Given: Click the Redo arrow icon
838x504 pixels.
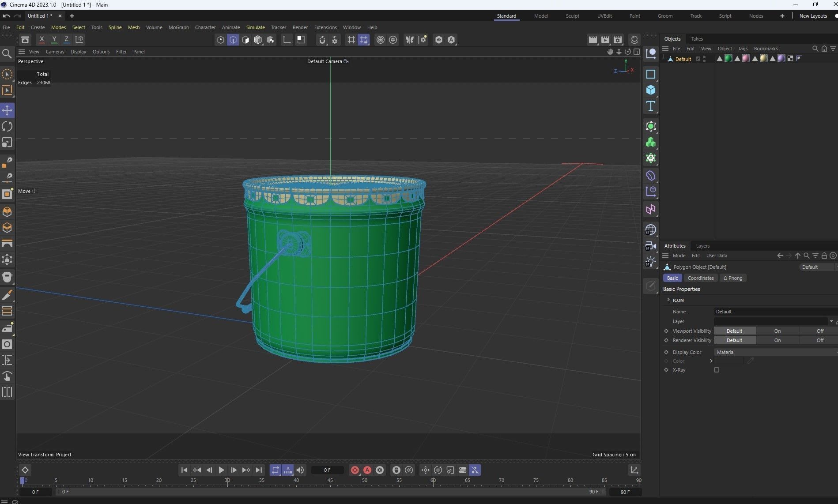Looking at the screenshot, I should point(18,16).
